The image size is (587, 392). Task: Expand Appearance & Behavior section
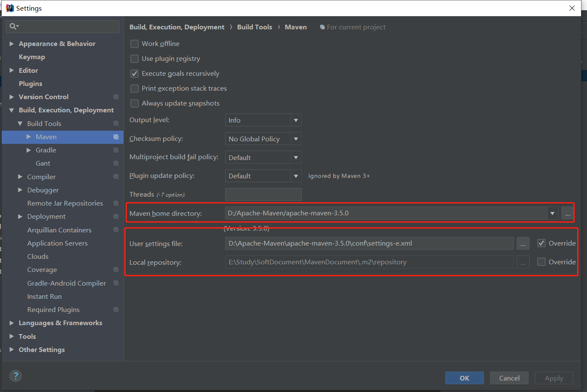tap(12, 44)
